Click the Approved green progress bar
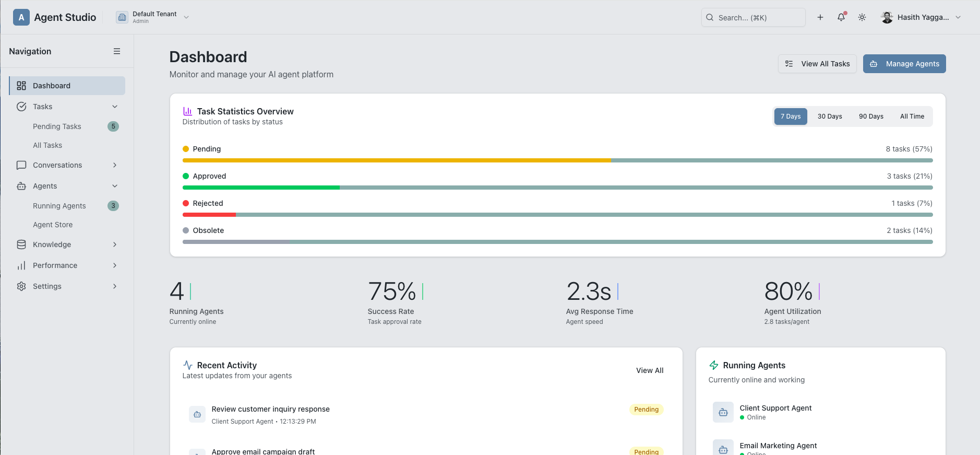The width and height of the screenshot is (980, 455). (261, 188)
